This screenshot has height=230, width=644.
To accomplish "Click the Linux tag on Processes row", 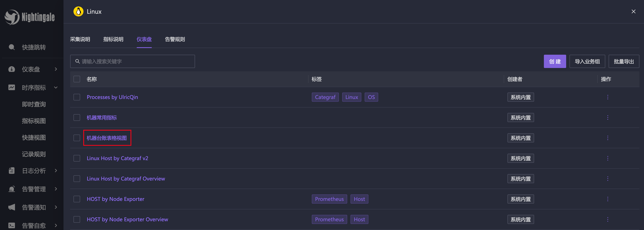I will (x=352, y=97).
